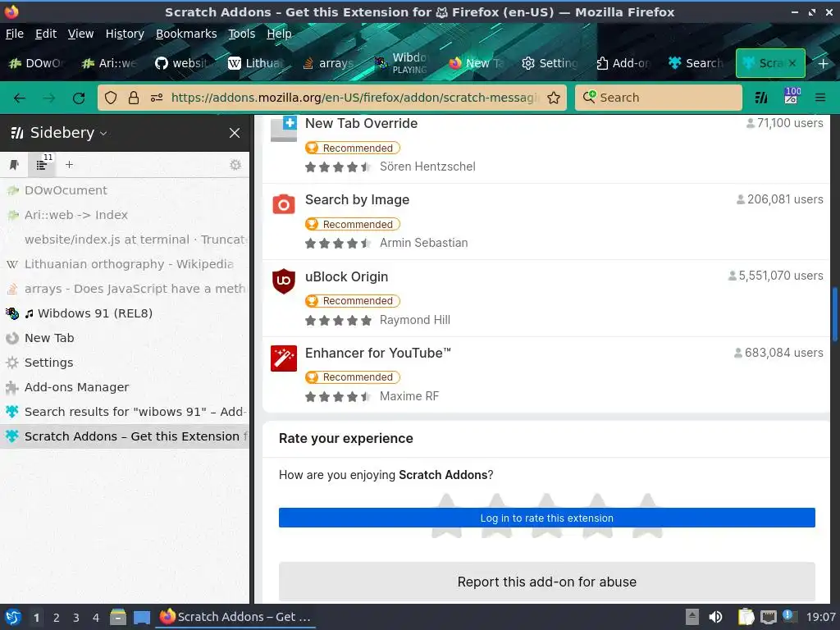Image resolution: width=840 pixels, height=630 pixels.
Task: Open a new tab with plus button
Action: pos(824,63)
